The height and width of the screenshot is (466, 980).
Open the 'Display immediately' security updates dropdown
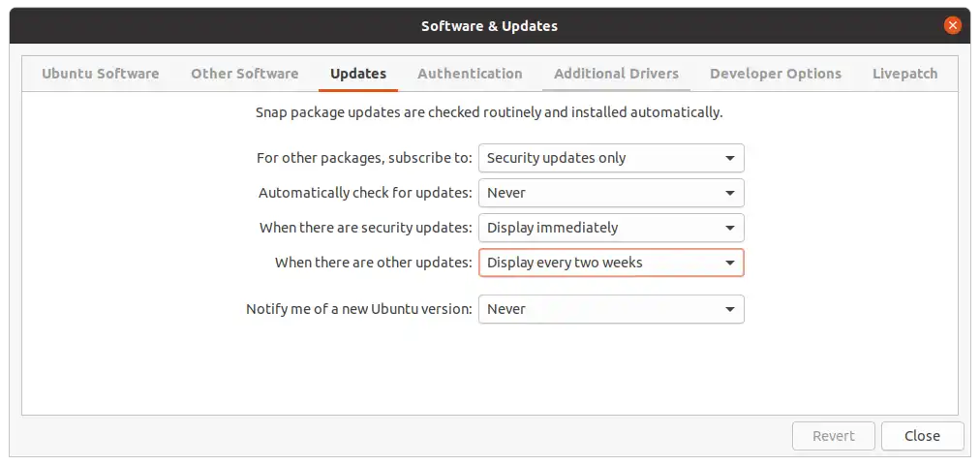[611, 228]
